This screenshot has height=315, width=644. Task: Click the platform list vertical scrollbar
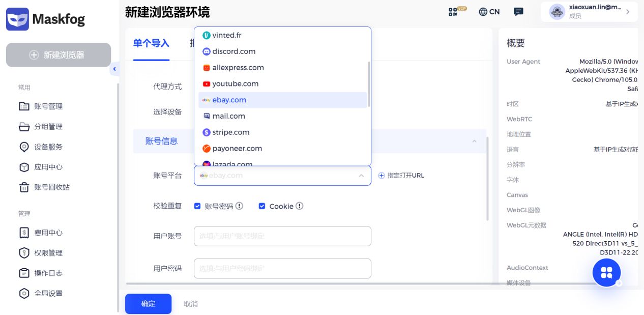pos(369,84)
